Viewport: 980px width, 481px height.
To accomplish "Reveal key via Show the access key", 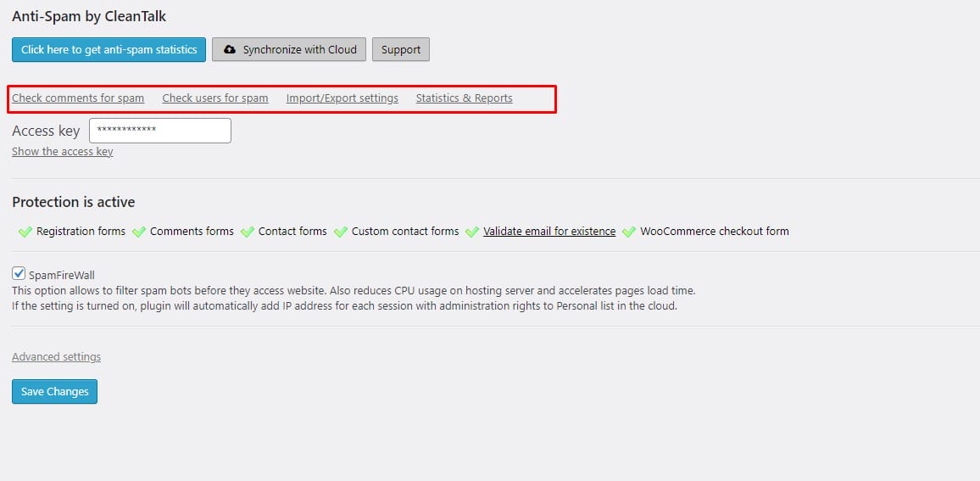I will 62,152.
